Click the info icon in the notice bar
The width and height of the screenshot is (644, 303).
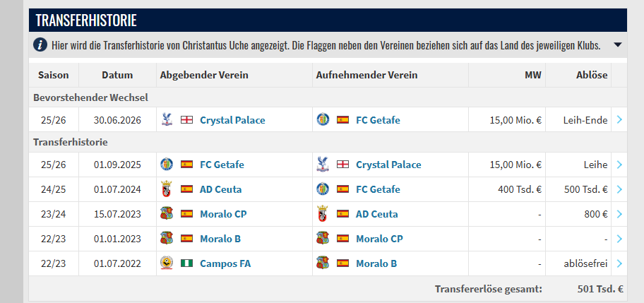pyautogui.click(x=41, y=45)
